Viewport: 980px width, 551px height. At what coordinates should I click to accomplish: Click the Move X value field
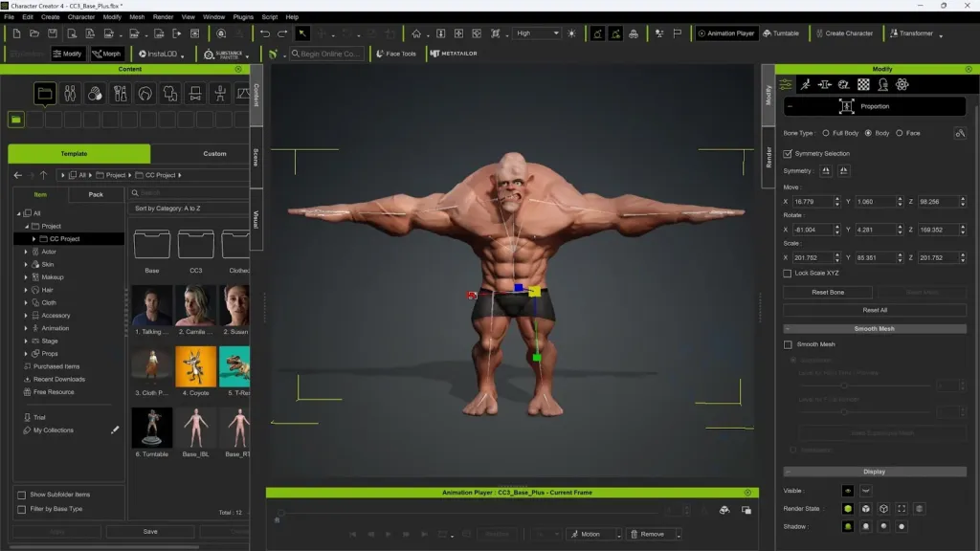pos(813,202)
